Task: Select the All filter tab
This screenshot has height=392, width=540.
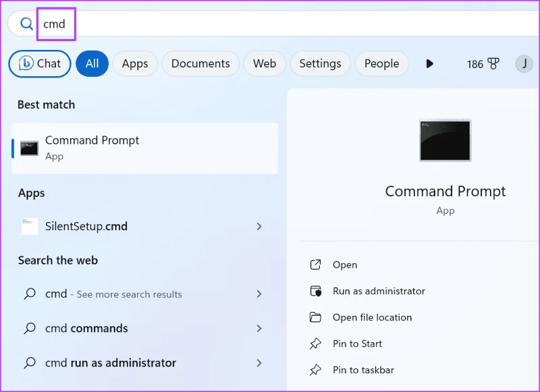Action: coord(92,63)
